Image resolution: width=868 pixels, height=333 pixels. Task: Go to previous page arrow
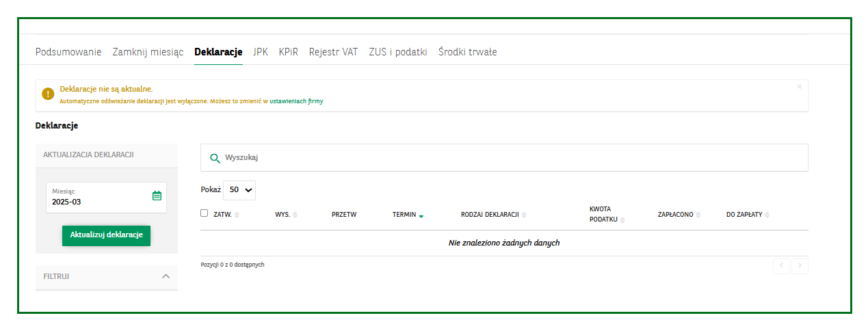click(x=781, y=266)
